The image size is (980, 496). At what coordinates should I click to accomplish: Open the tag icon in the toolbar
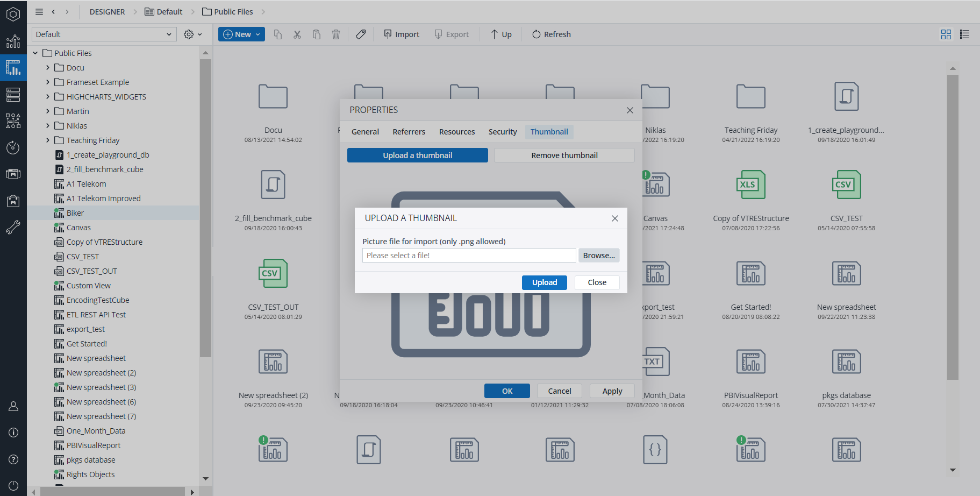pyautogui.click(x=361, y=34)
